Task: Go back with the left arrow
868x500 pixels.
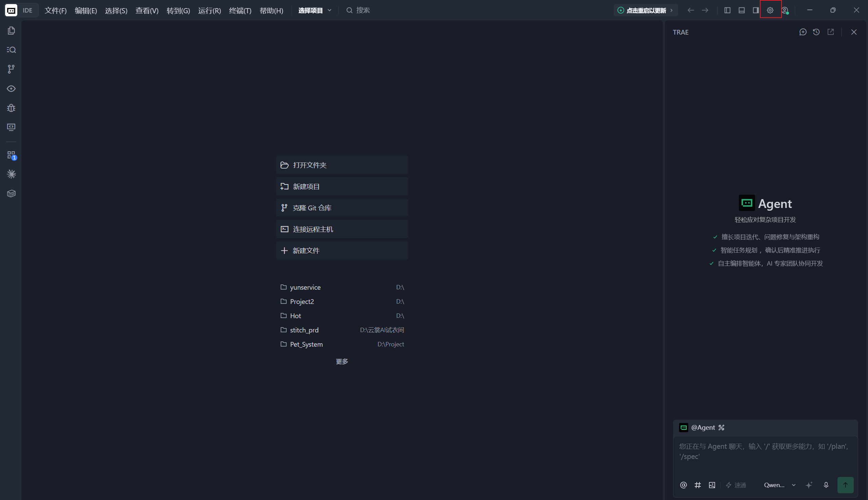Action: 691,10
